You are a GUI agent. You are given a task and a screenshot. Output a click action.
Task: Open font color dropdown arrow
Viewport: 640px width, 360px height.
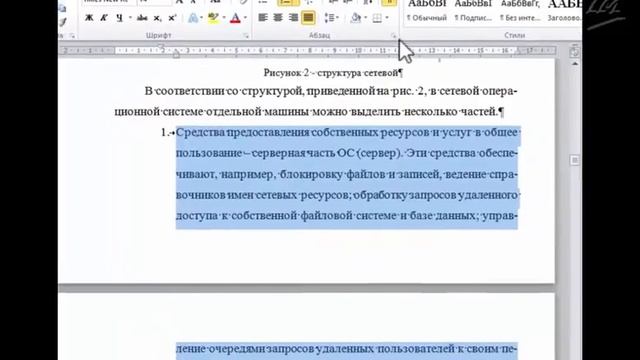pyautogui.click(x=245, y=18)
